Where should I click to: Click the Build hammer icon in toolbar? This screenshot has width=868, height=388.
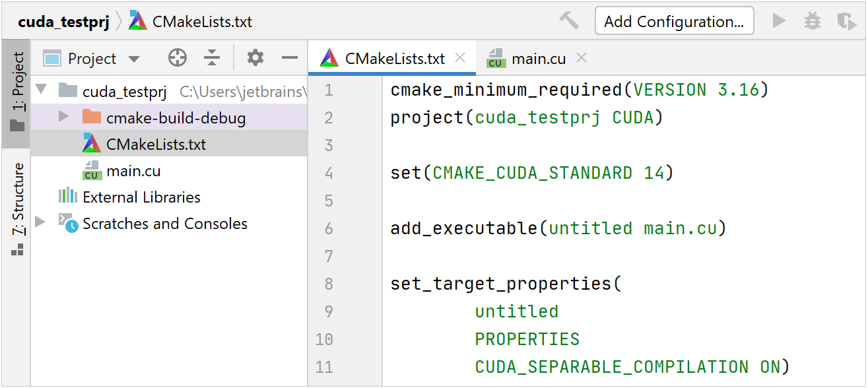pyautogui.click(x=568, y=20)
